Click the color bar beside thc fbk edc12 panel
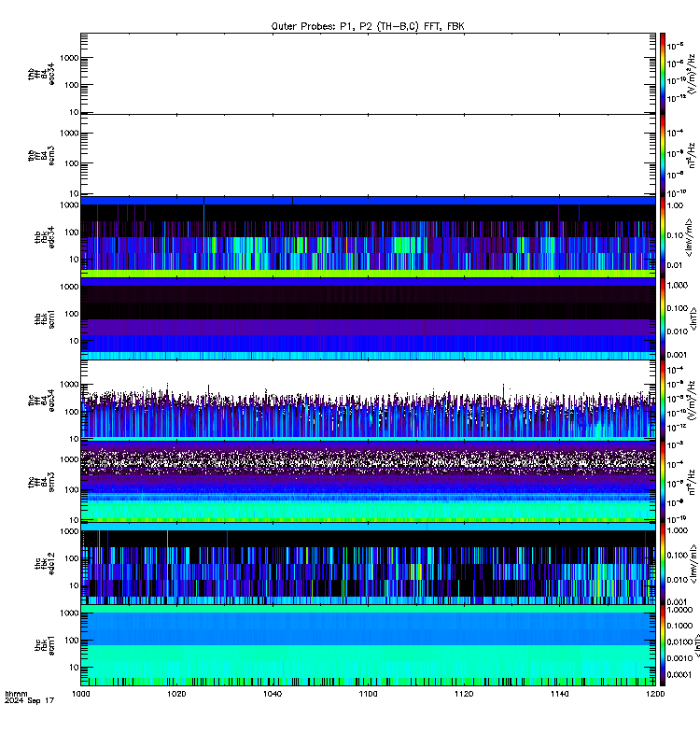 coord(663,564)
